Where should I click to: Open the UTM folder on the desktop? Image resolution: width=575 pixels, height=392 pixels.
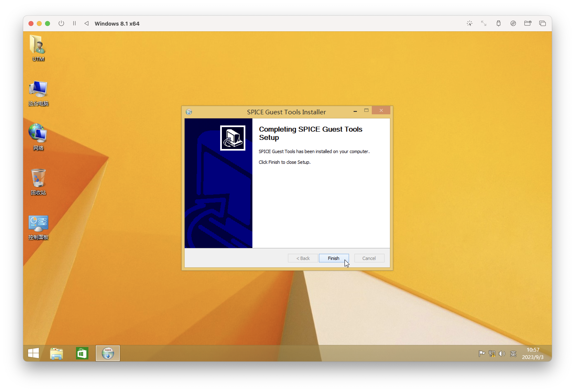[x=38, y=48]
